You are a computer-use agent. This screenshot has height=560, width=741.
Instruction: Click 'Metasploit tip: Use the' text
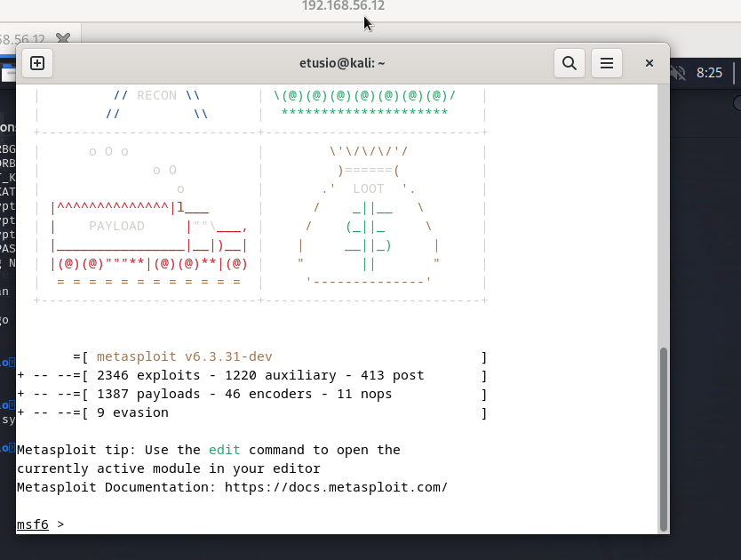pos(108,450)
